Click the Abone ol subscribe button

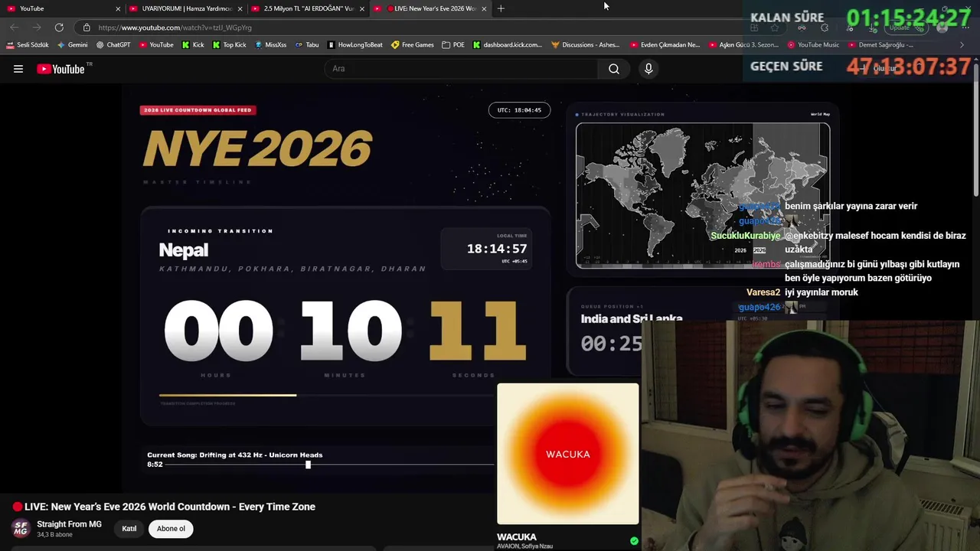coord(171,529)
